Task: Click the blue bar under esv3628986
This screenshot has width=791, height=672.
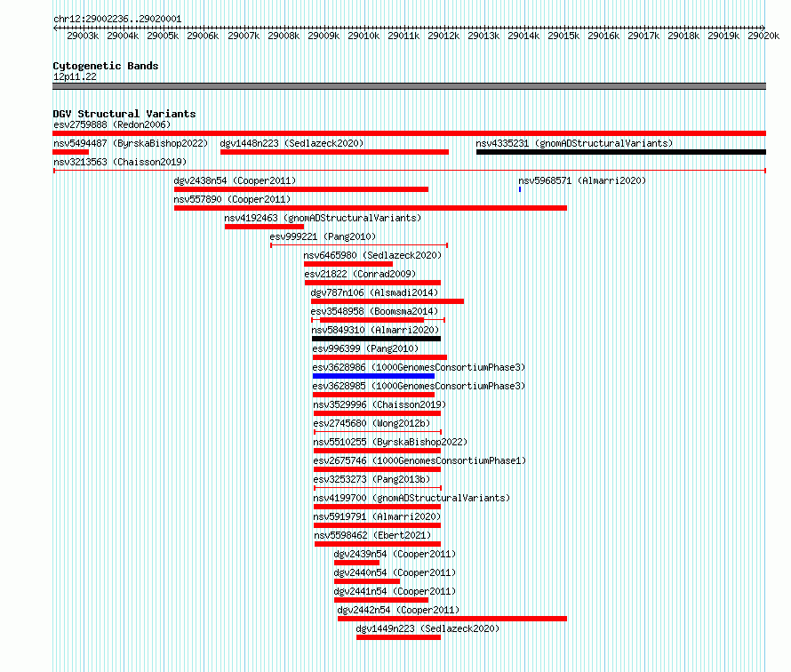Action: pos(373,376)
